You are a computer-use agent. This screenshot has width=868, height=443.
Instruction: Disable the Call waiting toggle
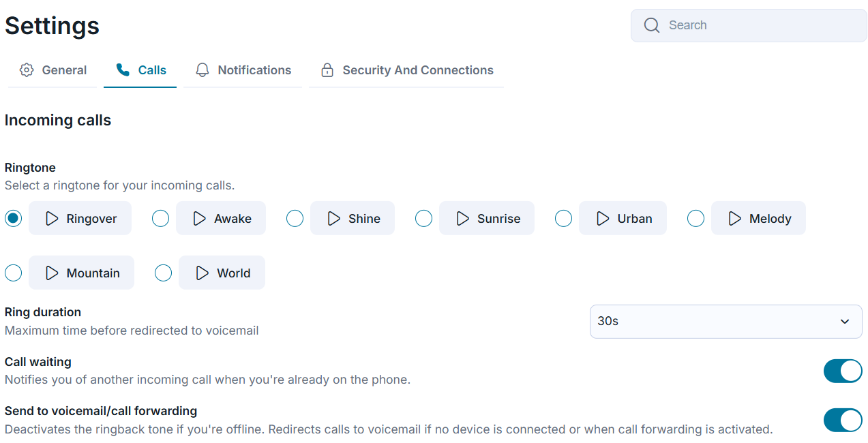[843, 371]
